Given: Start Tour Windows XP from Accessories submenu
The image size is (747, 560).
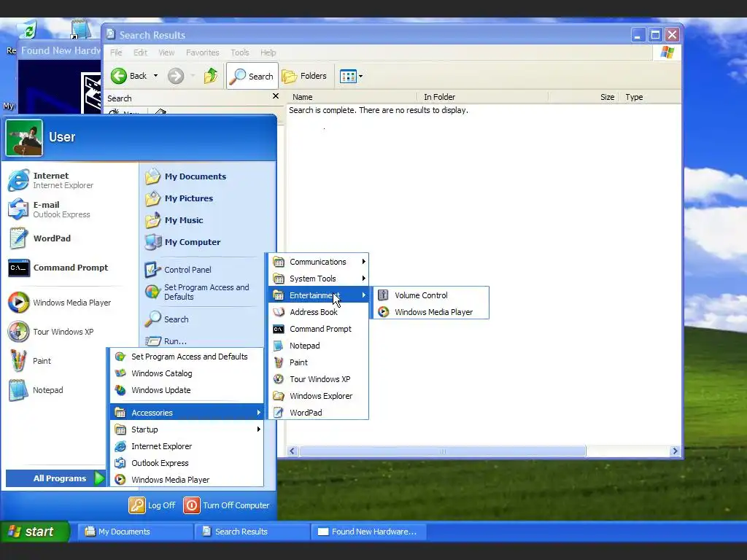Looking at the screenshot, I should [318, 379].
